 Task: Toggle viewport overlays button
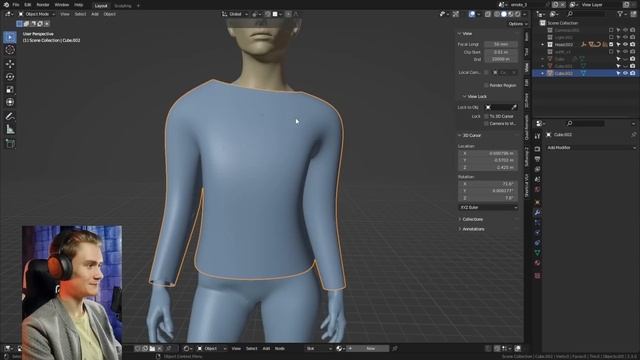472,14
